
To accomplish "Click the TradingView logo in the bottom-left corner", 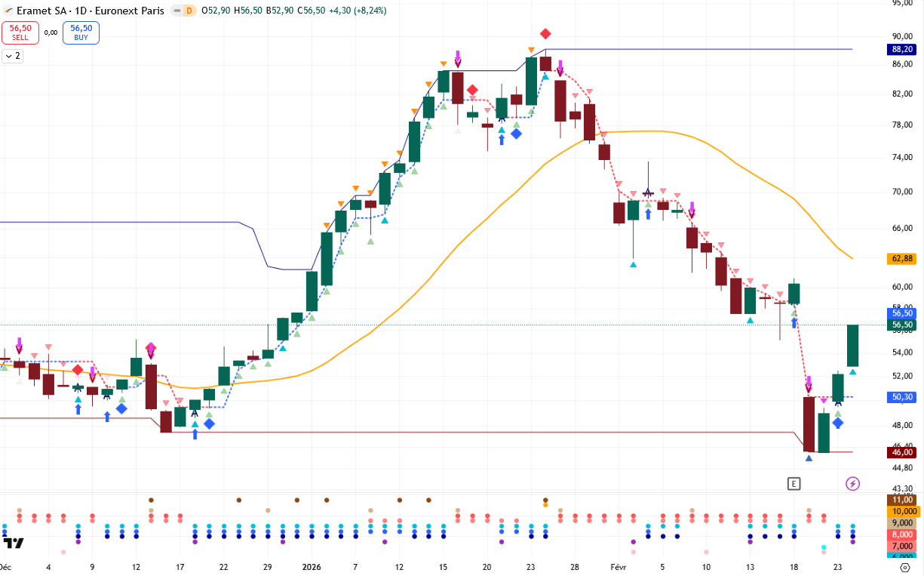I will 13,542.
